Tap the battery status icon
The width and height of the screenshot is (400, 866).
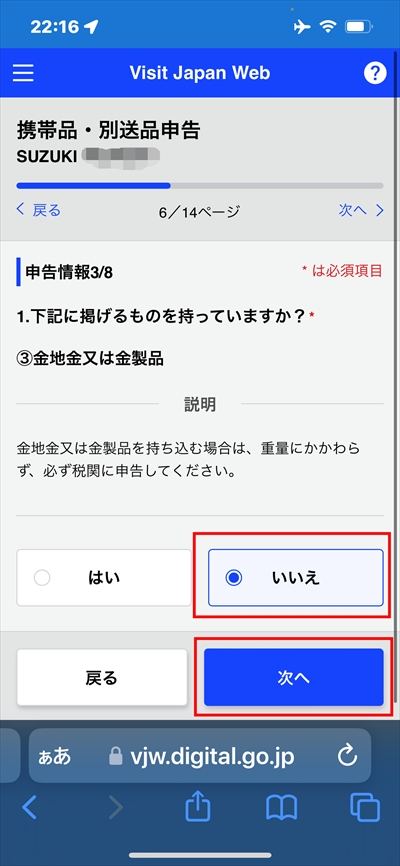pyautogui.click(x=359, y=27)
